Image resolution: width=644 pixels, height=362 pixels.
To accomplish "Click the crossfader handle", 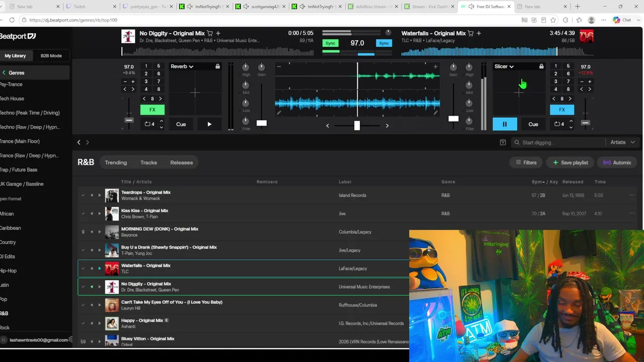I will (x=357, y=125).
